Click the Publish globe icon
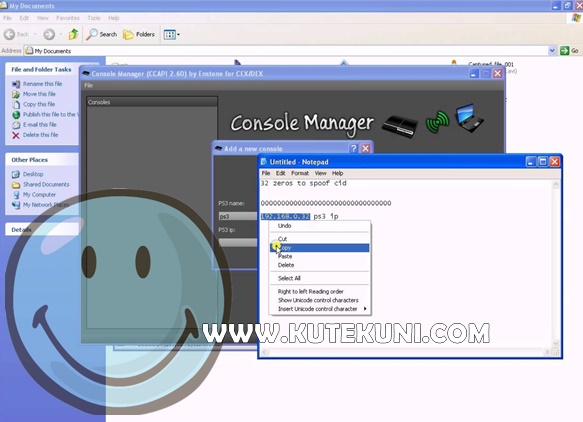 click(16, 115)
